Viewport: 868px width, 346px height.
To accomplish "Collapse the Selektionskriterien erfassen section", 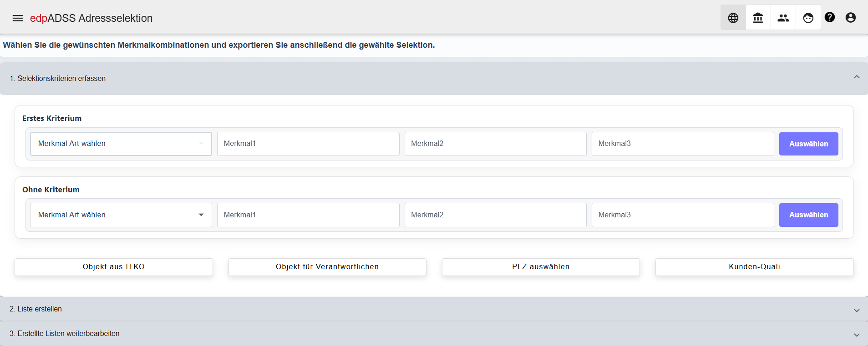I will [x=856, y=77].
